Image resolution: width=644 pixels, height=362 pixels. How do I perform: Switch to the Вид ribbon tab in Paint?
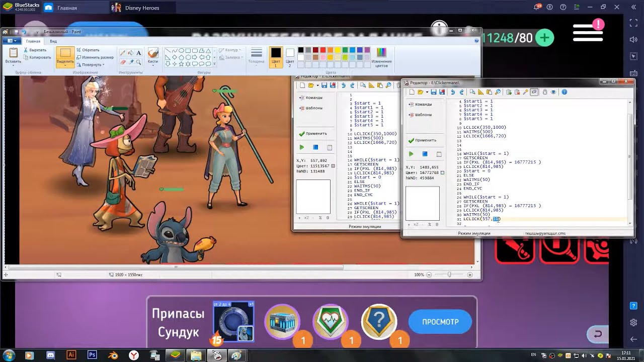(53, 41)
